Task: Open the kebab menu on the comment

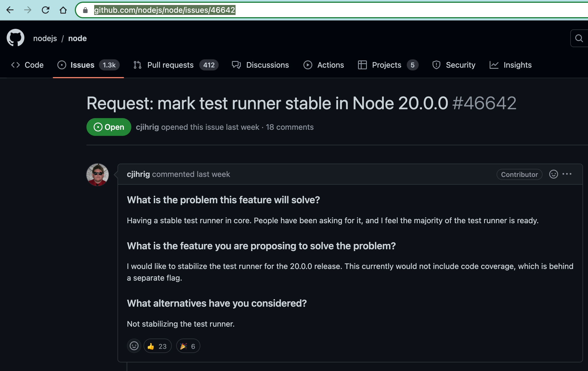Action: (567, 174)
